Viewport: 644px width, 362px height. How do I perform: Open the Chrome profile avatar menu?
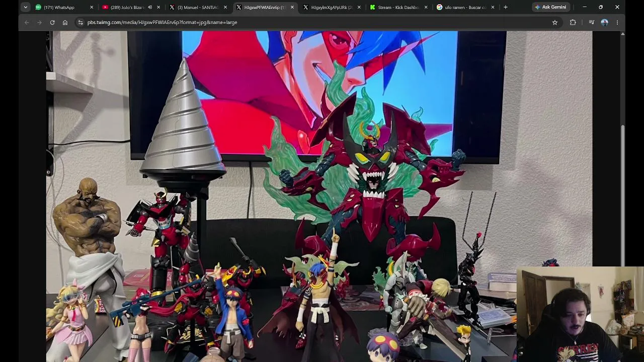(x=604, y=22)
